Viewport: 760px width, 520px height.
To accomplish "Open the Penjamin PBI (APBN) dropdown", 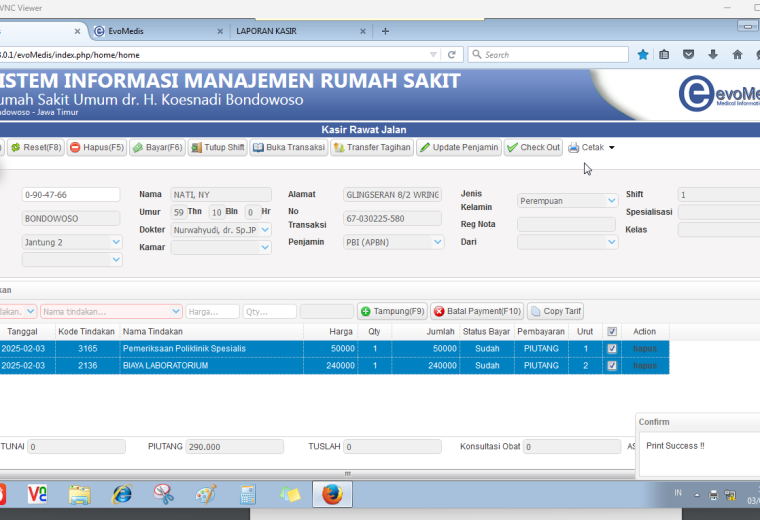I will [x=393, y=242].
